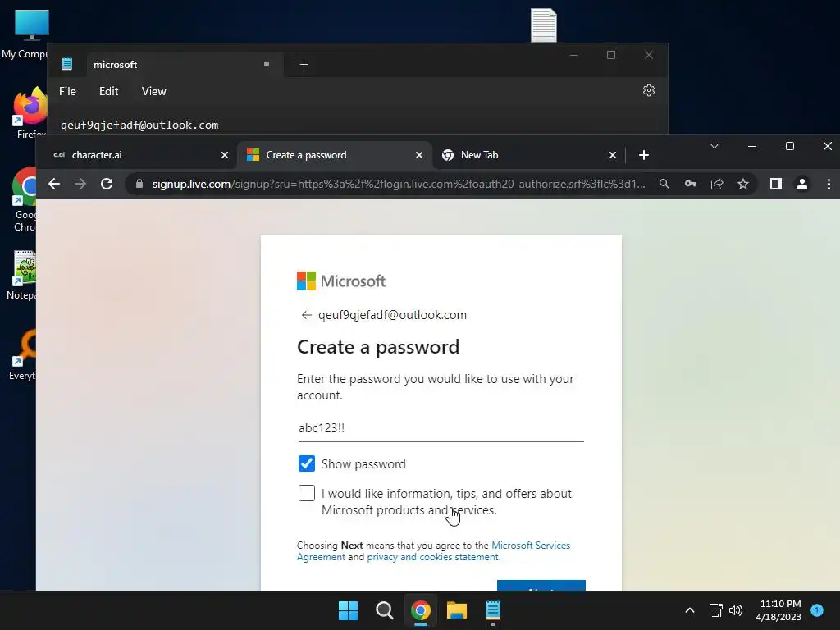The height and width of the screenshot is (630, 840).
Task: Open volume control tray icon
Action: [x=736, y=610]
